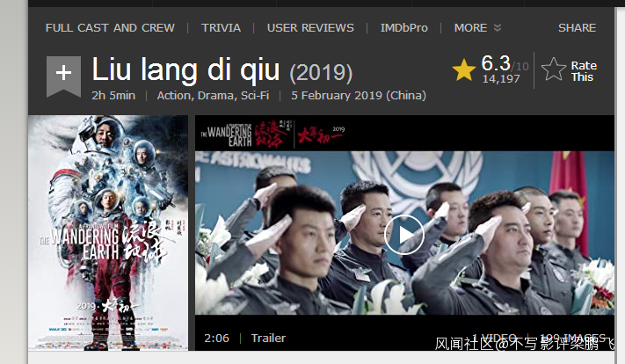Click the Rate This label

pos(584,71)
